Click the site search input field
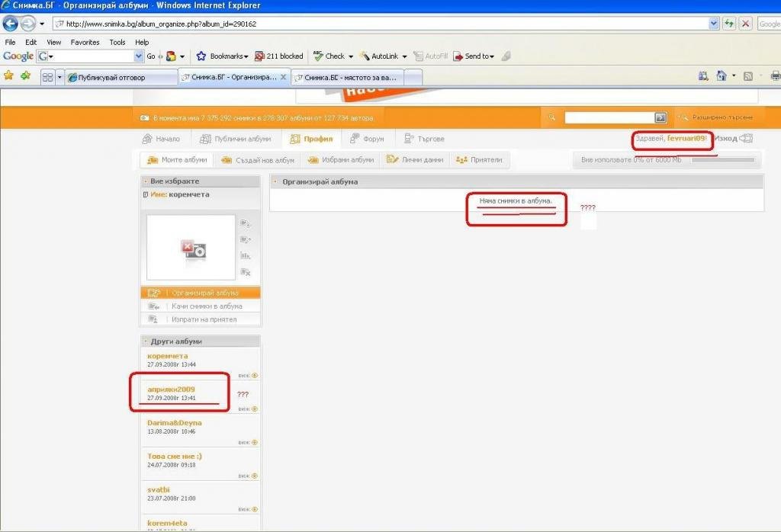Viewport: 781px width, 532px height. coord(609,117)
